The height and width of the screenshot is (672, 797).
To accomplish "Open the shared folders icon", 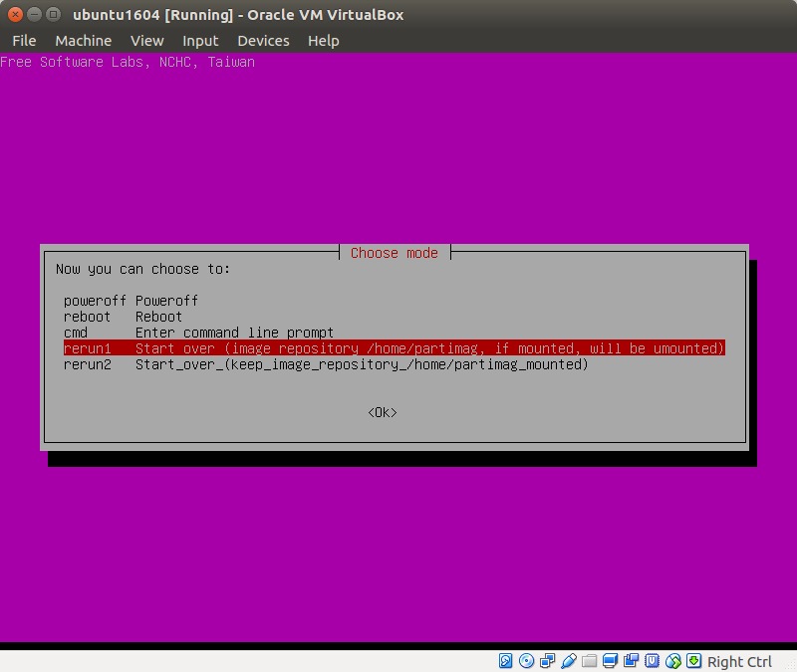I will pyautogui.click(x=590, y=661).
